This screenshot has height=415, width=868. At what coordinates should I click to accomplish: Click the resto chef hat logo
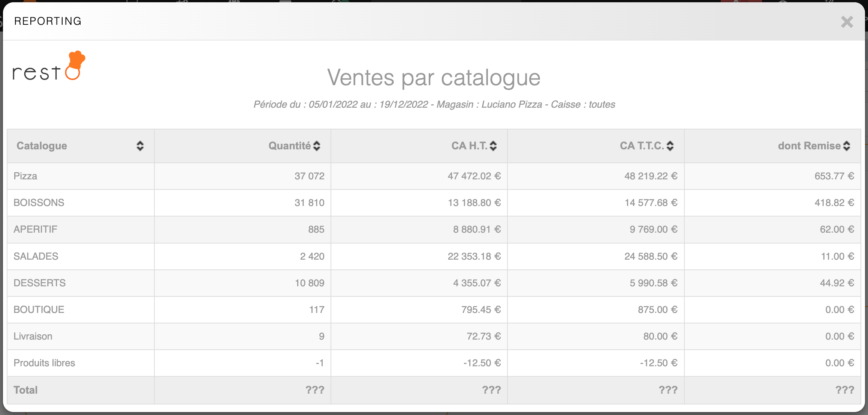coord(49,66)
